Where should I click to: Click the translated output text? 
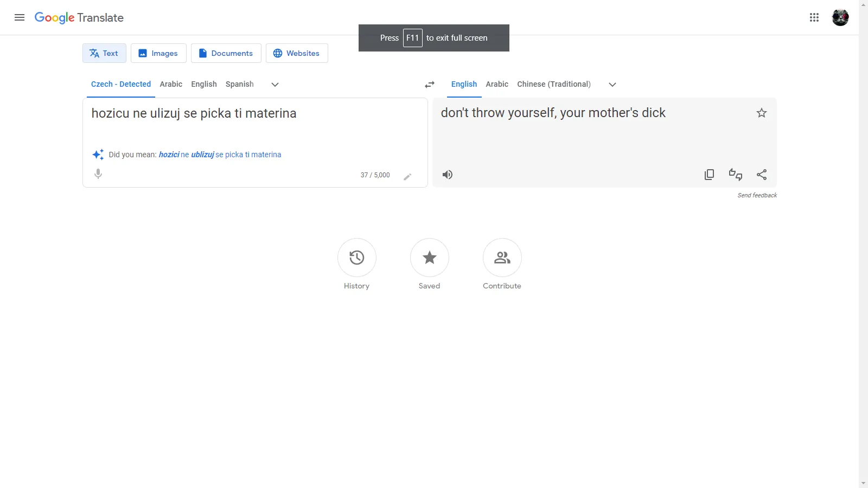tap(553, 113)
